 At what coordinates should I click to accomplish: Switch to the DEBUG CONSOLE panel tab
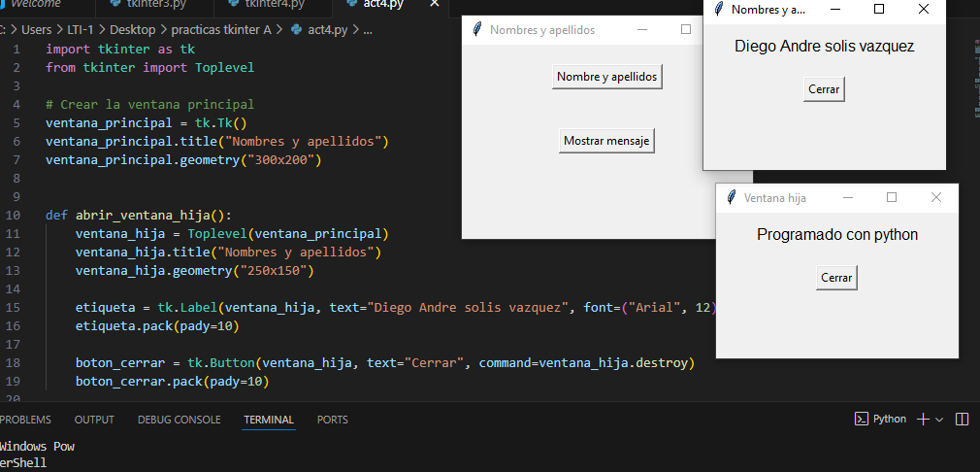point(179,420)
